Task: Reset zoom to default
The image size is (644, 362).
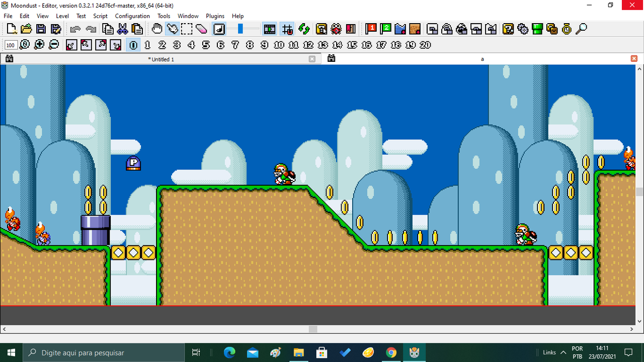Action: point(25,45)
